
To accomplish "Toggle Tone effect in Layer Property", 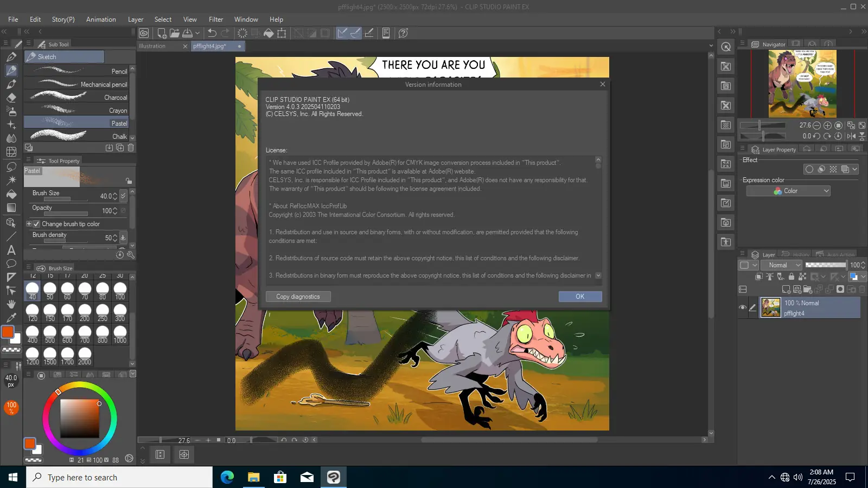I will (833, 169).
